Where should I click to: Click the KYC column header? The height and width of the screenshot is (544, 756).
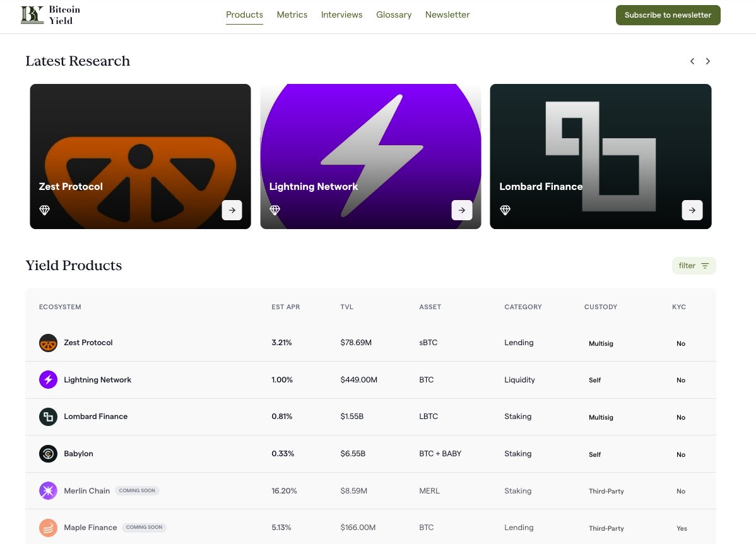coord(679,307)
